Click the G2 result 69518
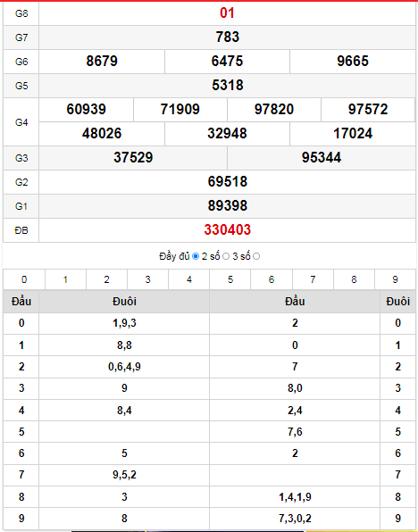The height and width of the screenshot is (532, 418). (228, 182)
